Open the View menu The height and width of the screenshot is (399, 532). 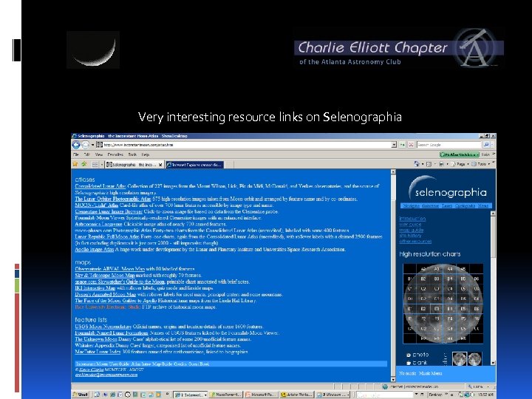click(x=99, y=154)
